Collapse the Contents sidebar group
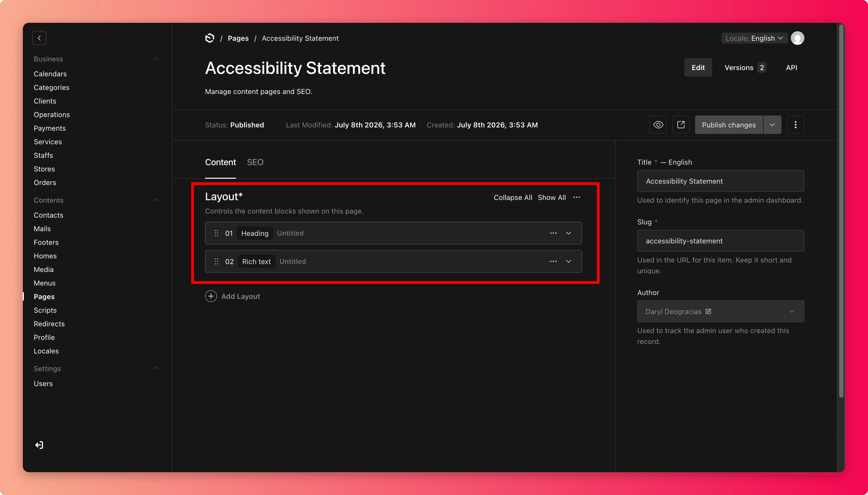Viewport: 868px width, 495px height. point(156,200)
